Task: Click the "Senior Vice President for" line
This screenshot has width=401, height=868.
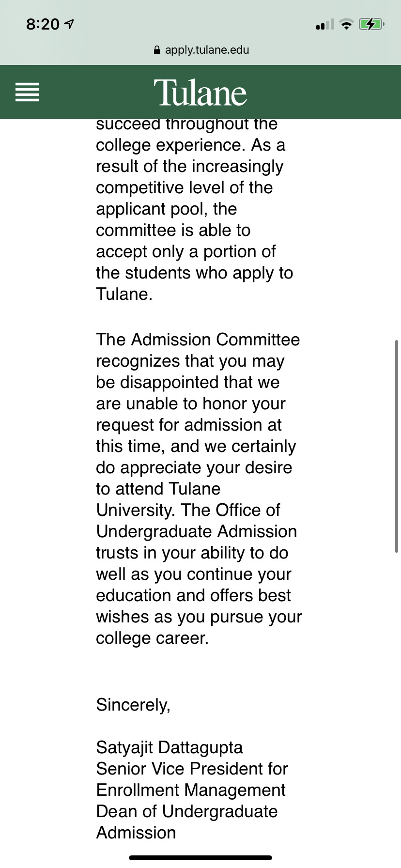Action: click(192, 769)
